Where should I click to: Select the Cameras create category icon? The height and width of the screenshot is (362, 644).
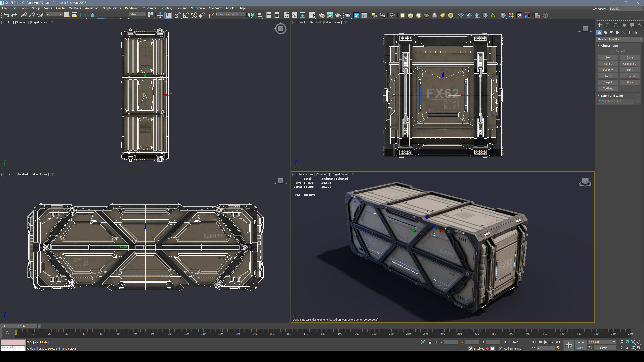[x=617, y=33]
